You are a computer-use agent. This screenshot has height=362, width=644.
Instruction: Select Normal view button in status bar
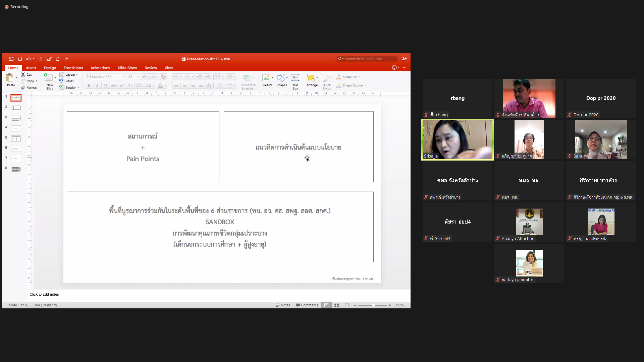326,305
